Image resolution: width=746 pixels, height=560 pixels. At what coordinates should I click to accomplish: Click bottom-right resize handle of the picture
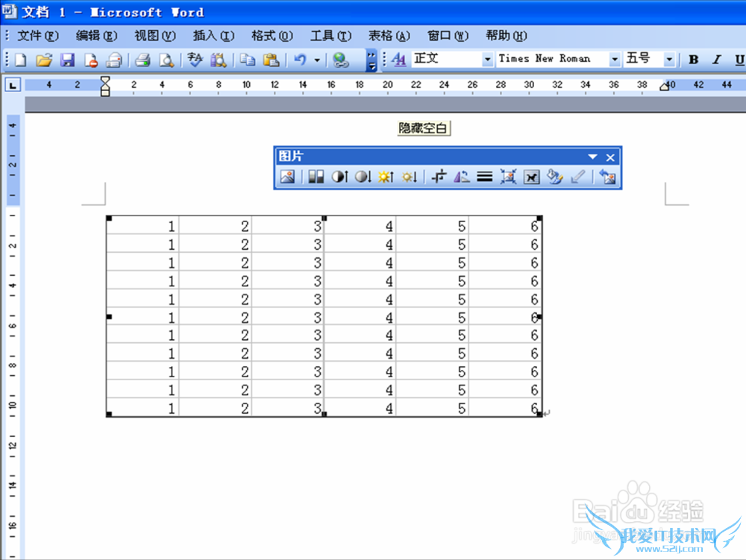point(539,415)
